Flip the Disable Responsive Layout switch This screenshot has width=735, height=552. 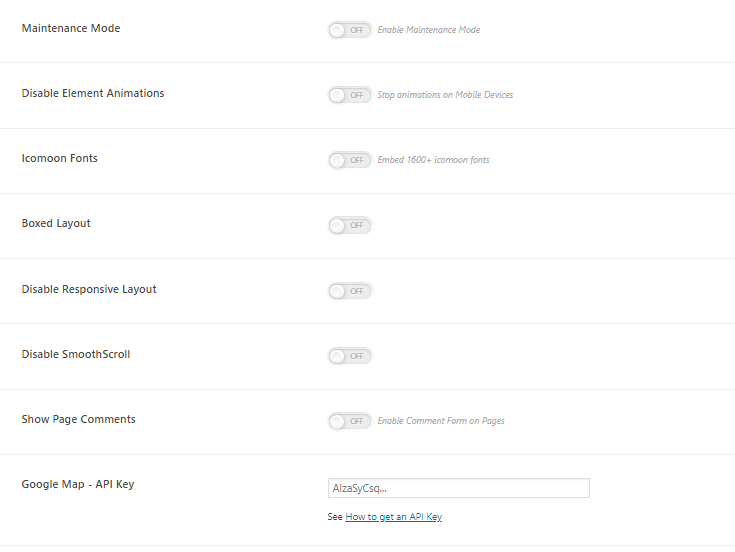(349, 291)
